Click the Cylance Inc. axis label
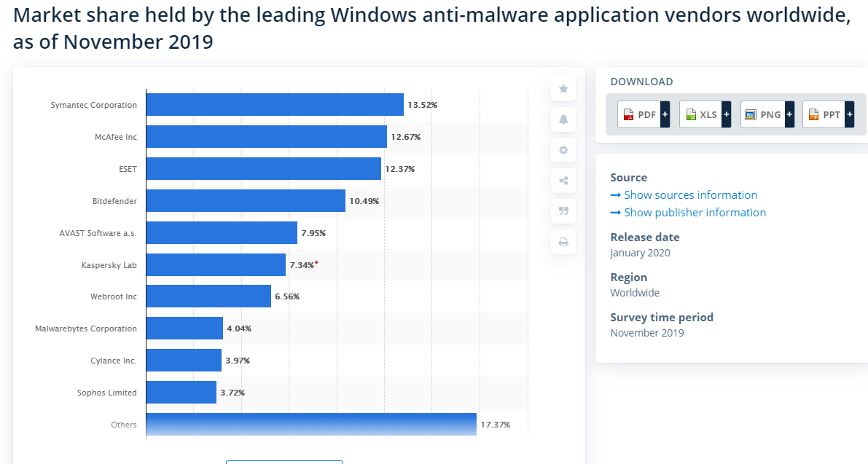This screenshot has width=868, height=464. tap(114, 361)
